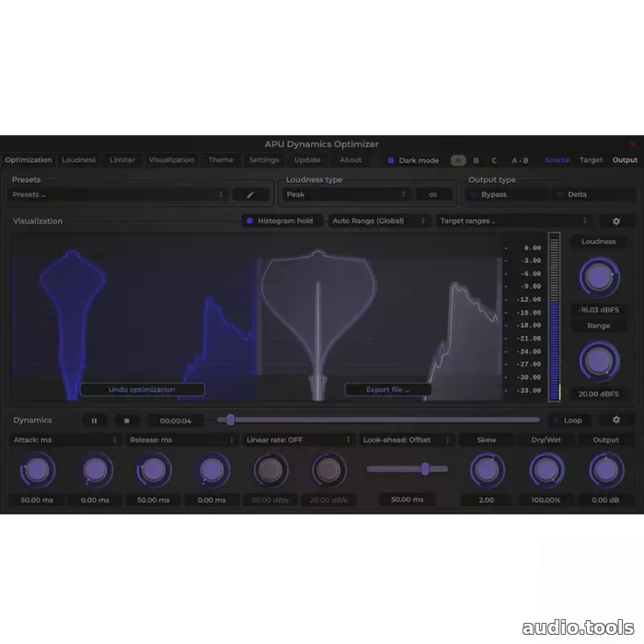The height and width of the screenshot is (644, 644).
Task: Open Visualization gear settings icon
Action: pyautogui.click(x=616, y=221)
